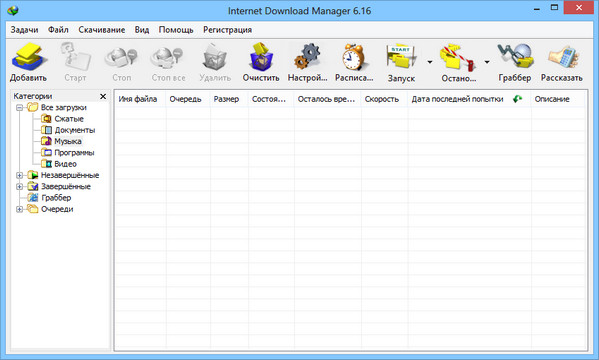
Task: Open the Граббер site grabber icon
Action: [x=515, y=57]
